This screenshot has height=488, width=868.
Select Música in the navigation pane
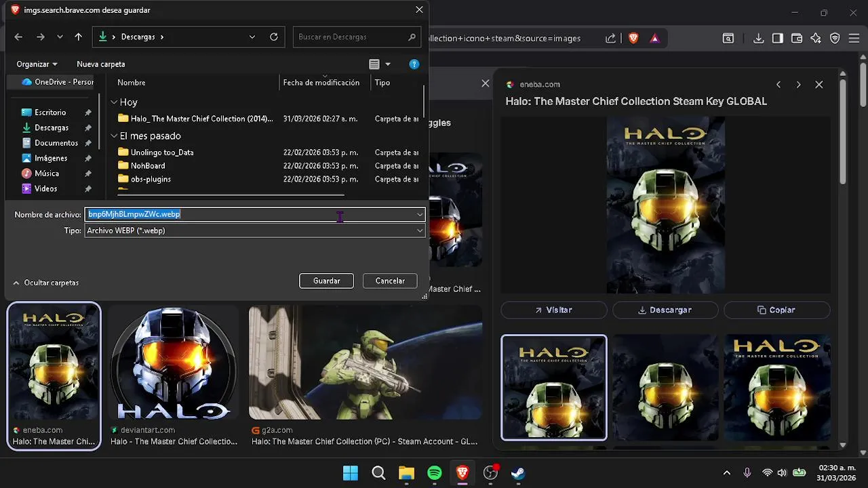pos(47,174)
